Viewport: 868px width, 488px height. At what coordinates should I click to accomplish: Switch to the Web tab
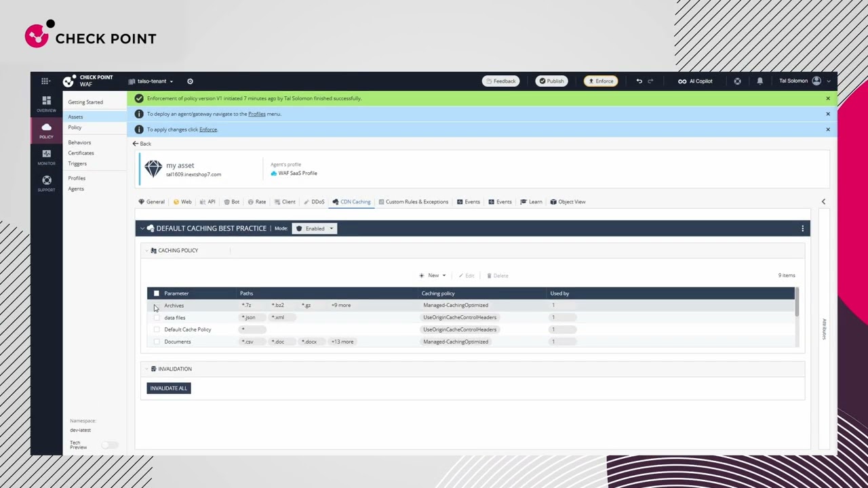[182, 202]
